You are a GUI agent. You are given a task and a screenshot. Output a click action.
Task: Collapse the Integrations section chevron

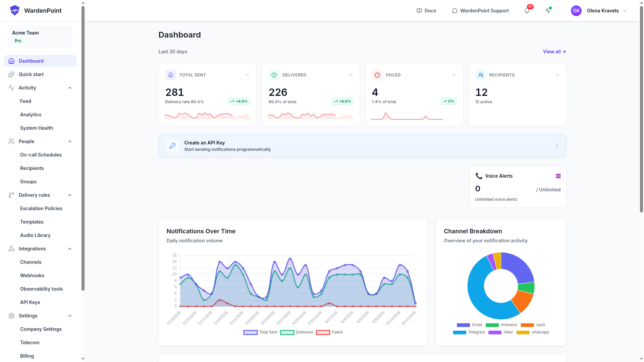tap(70, 249)
